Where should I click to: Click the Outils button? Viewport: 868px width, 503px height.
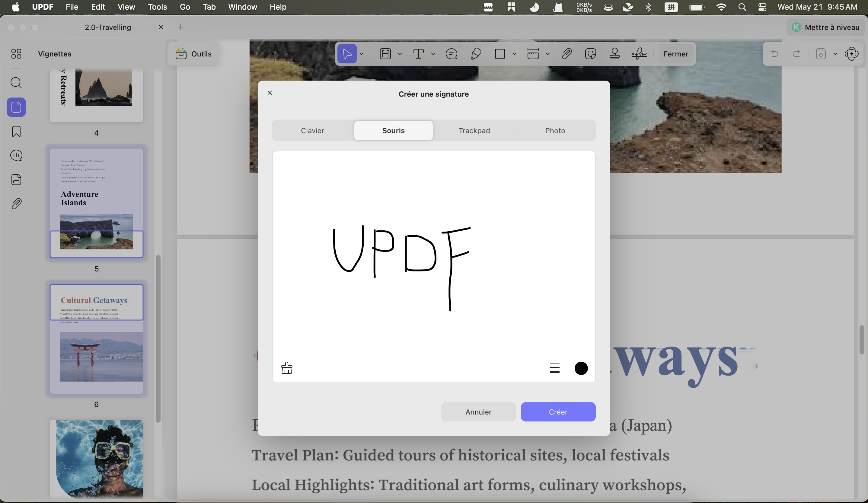coord(193,54)
